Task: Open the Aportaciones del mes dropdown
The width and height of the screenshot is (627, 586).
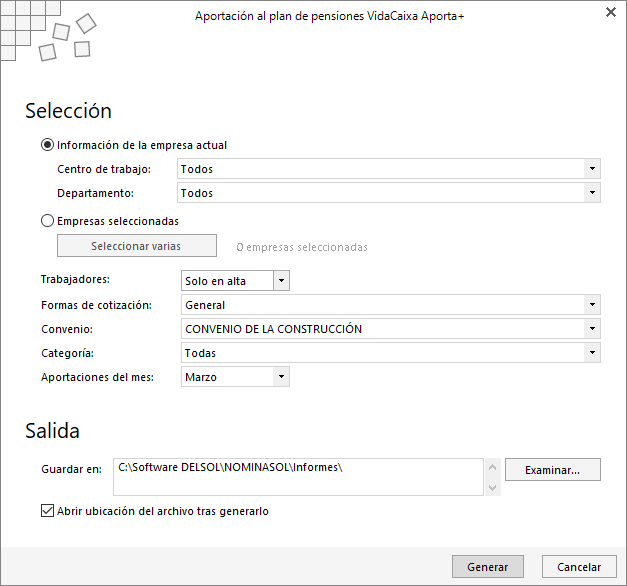Action: (235, 377)
